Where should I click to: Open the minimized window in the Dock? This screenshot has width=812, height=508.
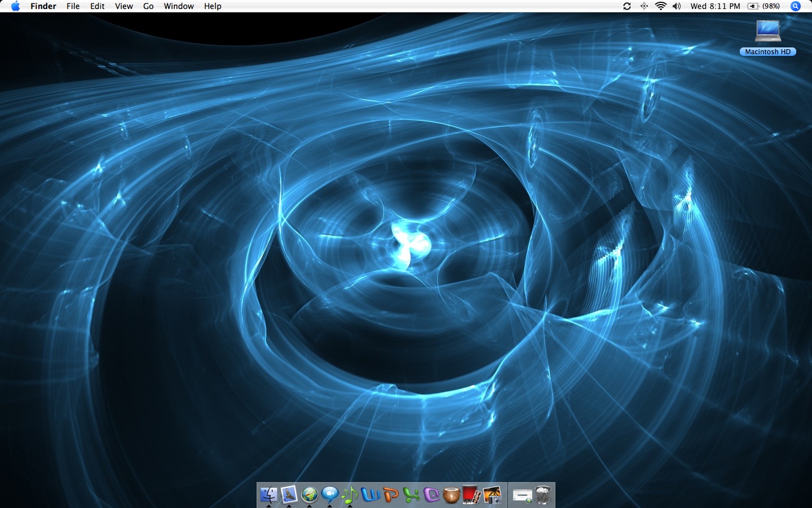point(522,496)
